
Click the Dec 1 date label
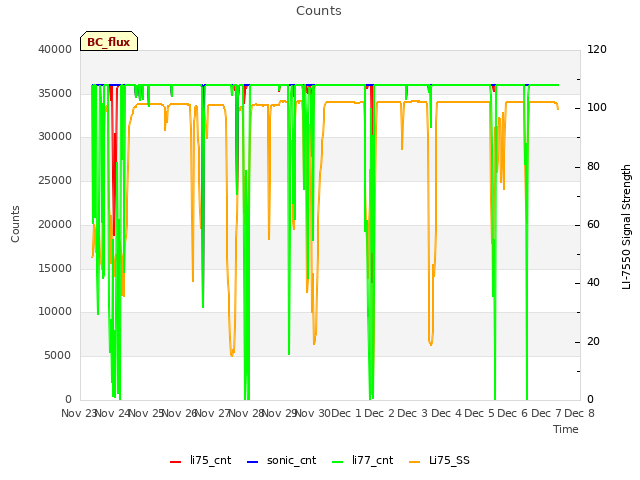(346, 413)
